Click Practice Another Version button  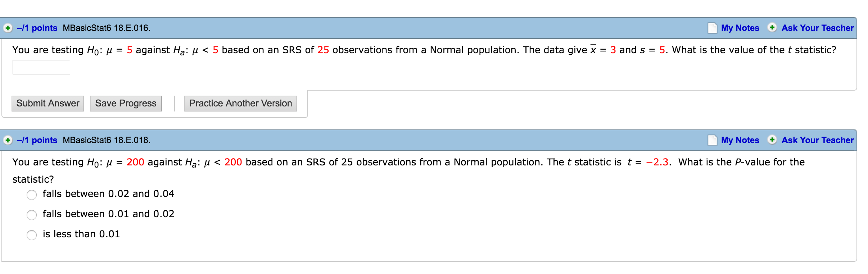240,104
